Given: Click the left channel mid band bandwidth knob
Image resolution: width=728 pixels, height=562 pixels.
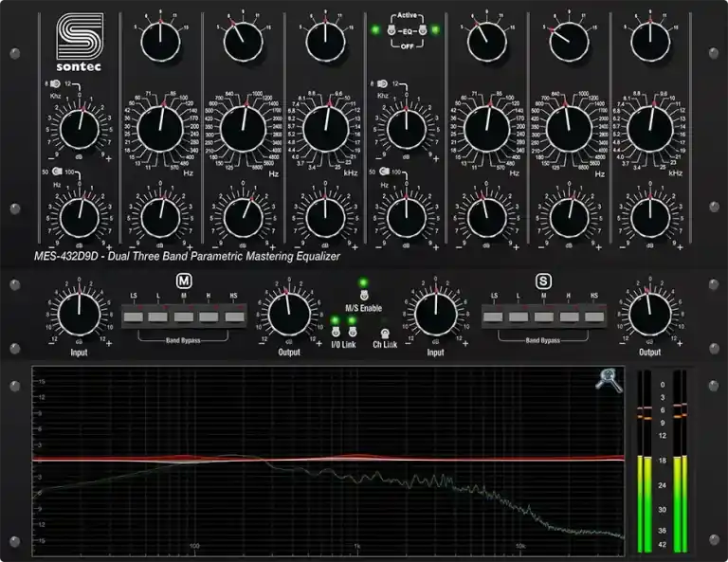Looking at the screenshot, I should click(243, 42).
